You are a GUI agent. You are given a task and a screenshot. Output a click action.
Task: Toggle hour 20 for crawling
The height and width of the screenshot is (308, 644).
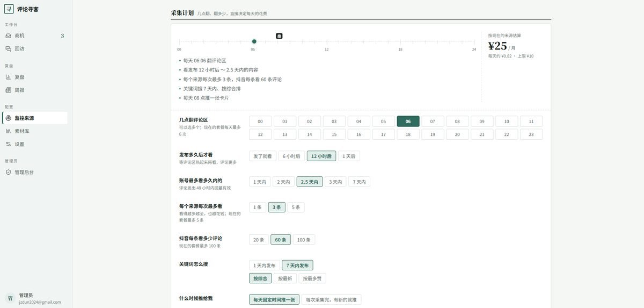(x=457, y=134)
